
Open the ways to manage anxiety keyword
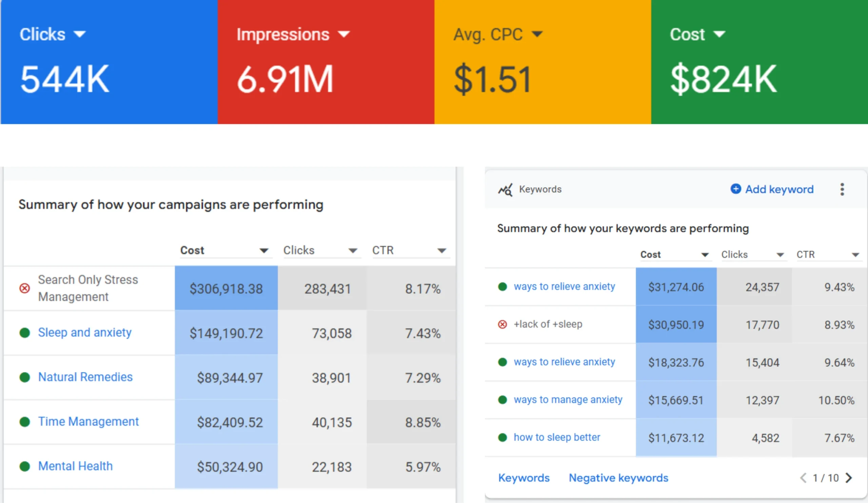click(x=568, y=399)
